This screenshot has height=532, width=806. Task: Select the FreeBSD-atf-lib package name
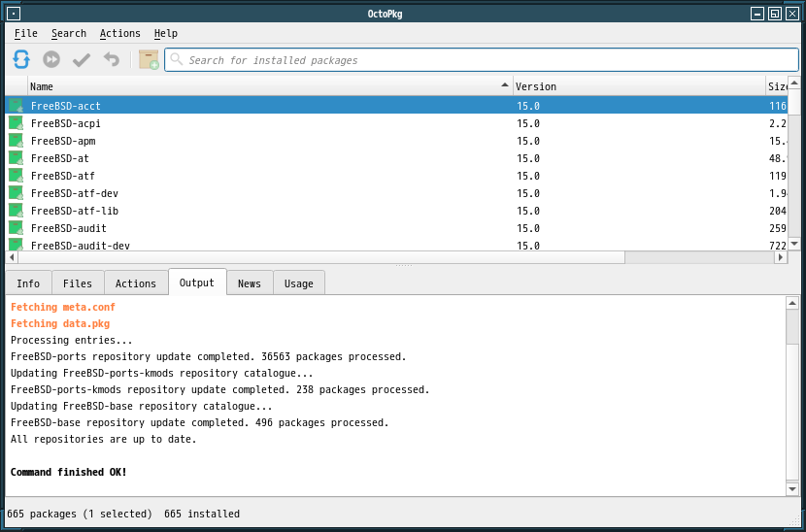pyautogui.click(x=75, y=211)
